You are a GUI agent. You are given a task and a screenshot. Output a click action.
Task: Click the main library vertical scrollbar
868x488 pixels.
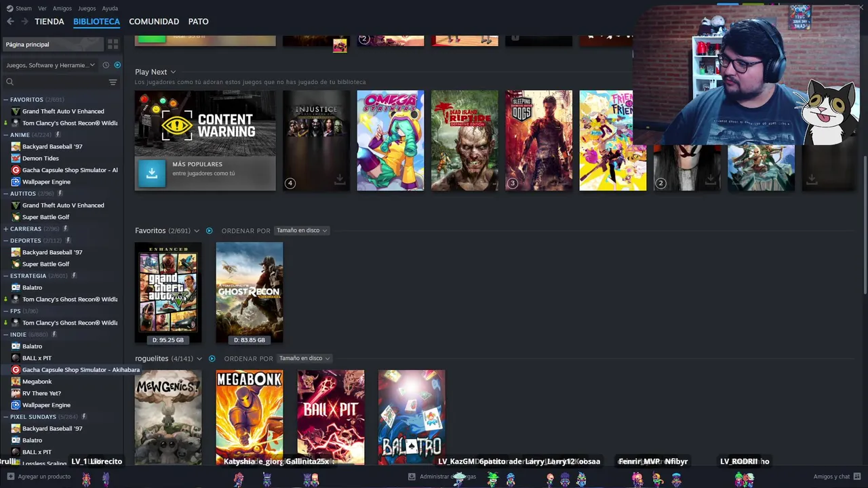click(x=865, y=224)
